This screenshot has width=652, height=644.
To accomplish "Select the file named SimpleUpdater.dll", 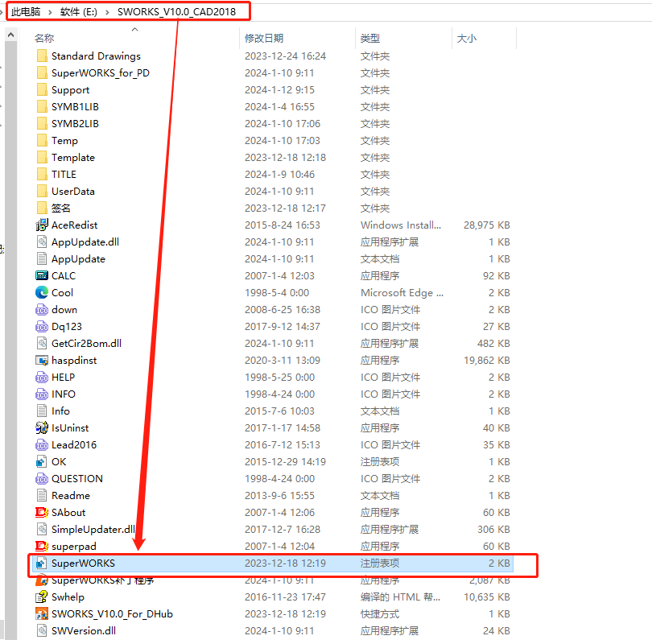I will 93,529.
